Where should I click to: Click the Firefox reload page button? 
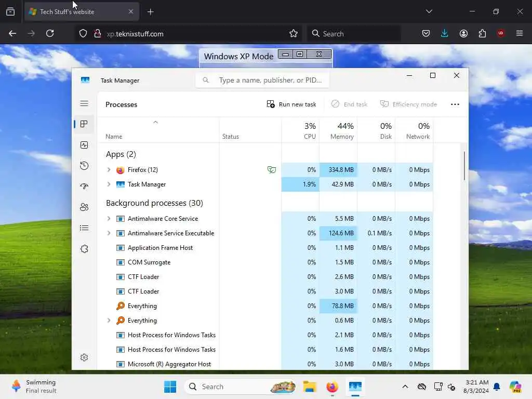[50, 33]
